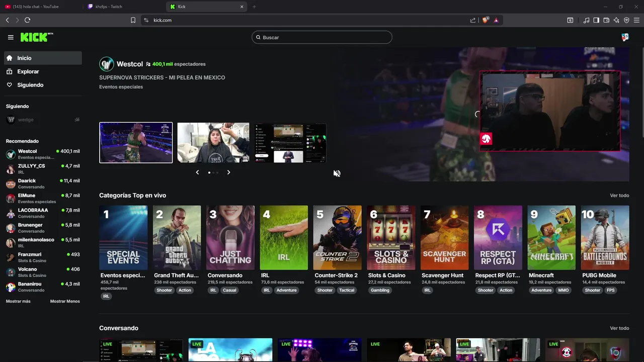Show previous featured stream with left arrow
Screen dimensions: 644x362
coord(197,172)
